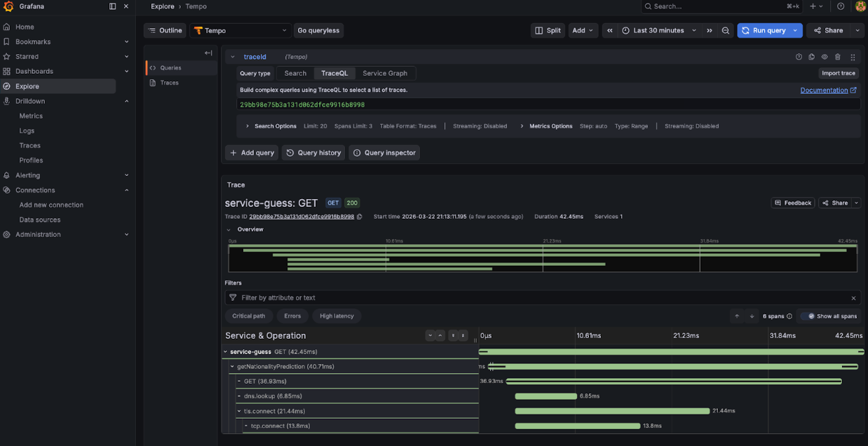Screen dimensions: 868x446
Task: Open the plus add menu in header
Action: coord(816,6)
